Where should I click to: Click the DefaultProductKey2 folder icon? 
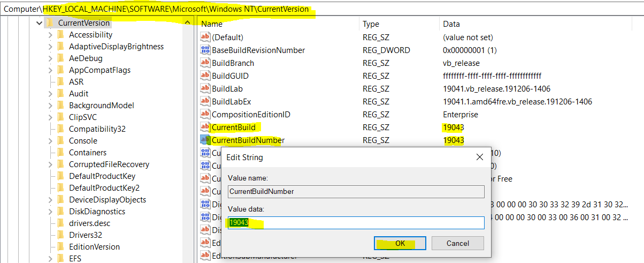pyautogui.click(x=60, y=188)
